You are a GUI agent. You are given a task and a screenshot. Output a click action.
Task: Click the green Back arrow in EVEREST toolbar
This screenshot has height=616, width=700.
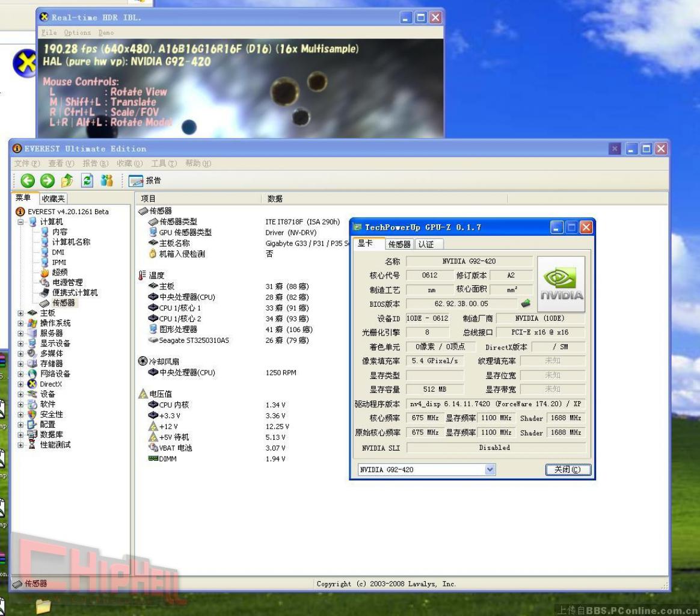click(x=28, y=180)
